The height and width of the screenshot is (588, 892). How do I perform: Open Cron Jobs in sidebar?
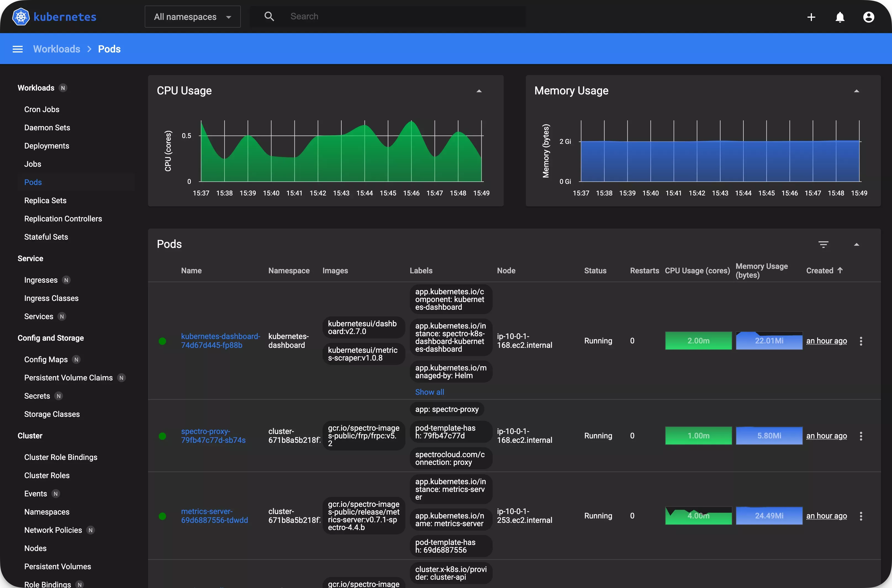(42, 110)
